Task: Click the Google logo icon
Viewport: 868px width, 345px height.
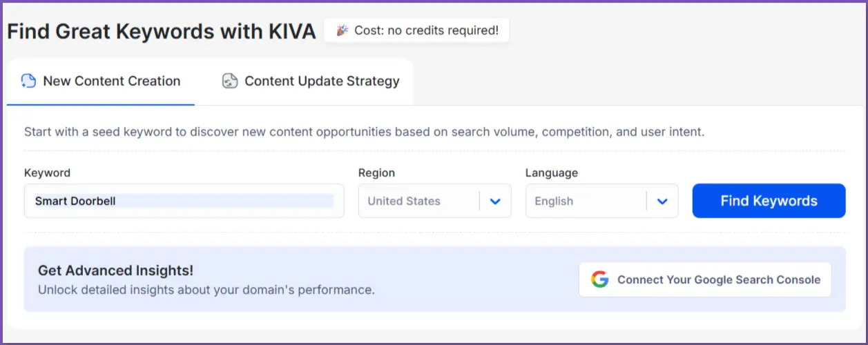Action: 599,279
